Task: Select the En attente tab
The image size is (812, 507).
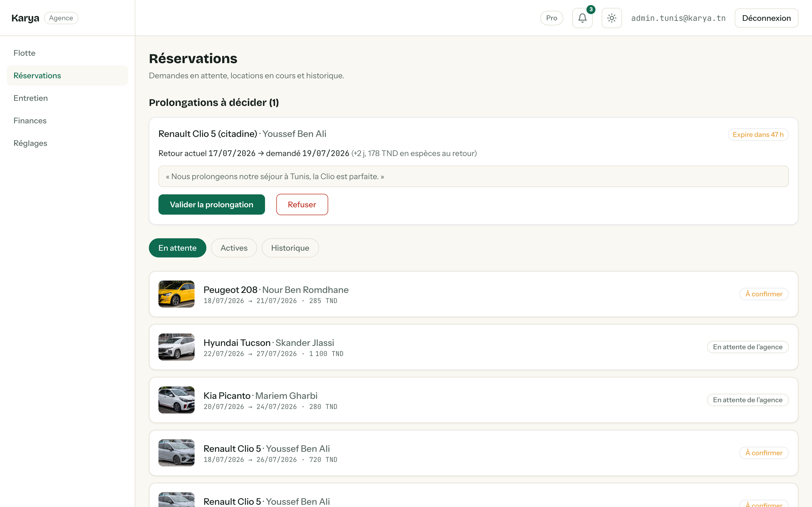Action: pyautogui.click(x=178, y=248)
